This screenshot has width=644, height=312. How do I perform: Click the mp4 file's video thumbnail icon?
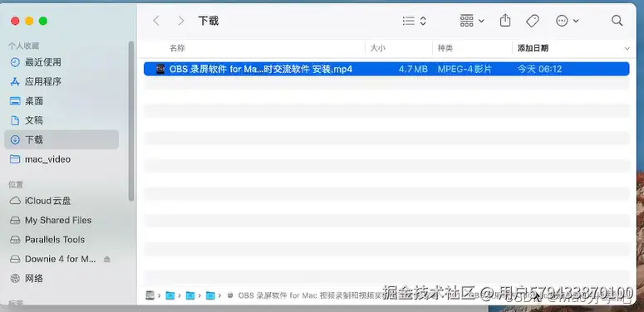[161, 69]
